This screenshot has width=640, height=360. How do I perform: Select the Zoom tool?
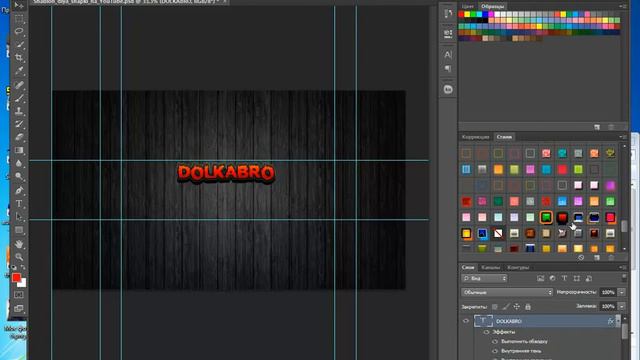pyautogui.click(x=19, y=257)
